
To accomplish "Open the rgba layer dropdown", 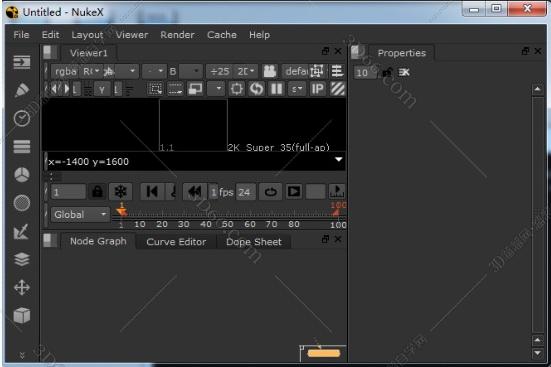I will 66,71.
